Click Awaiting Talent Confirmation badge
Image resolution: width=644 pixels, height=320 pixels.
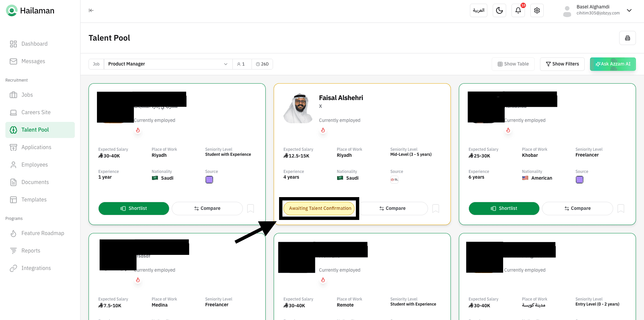pyautogui.click(x=319, y=209)
